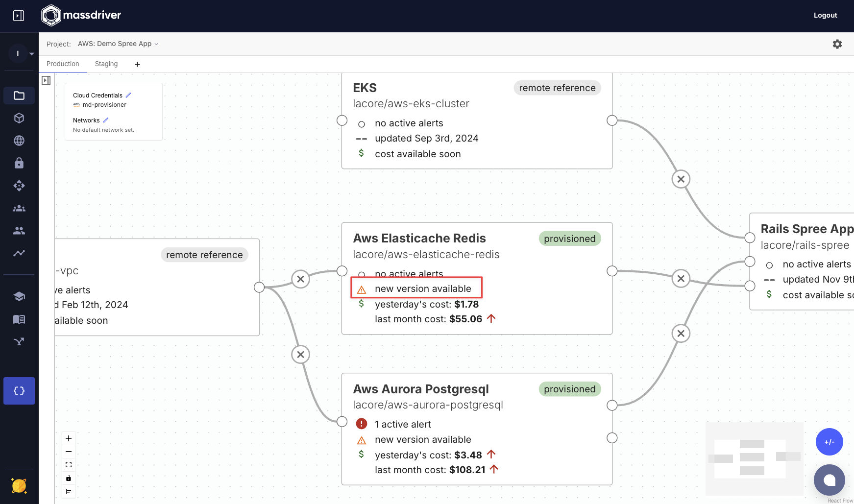Click the VPC right output handle
The image size is (854, 504).
[259, 288]
